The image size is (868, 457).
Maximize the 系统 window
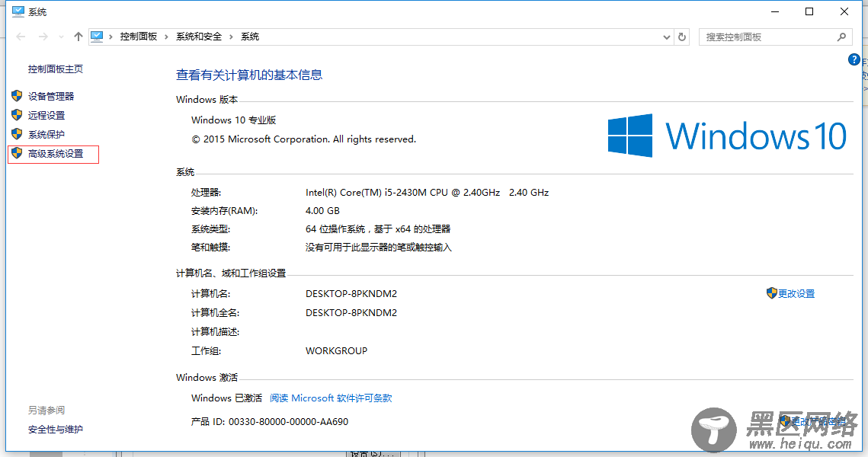(x=809, y=11)
